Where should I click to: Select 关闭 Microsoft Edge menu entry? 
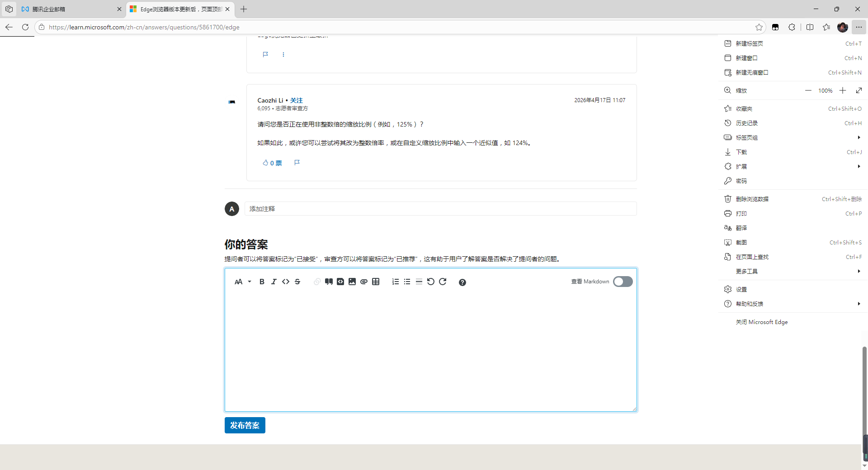pyautogui.click(x=793, y=322)
